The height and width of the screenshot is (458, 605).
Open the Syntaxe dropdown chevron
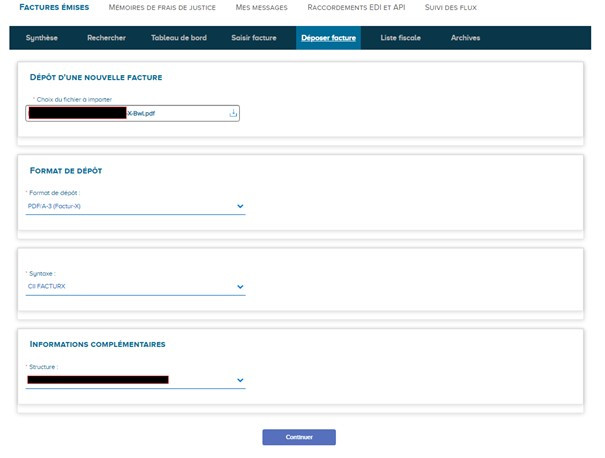point(240,287)
